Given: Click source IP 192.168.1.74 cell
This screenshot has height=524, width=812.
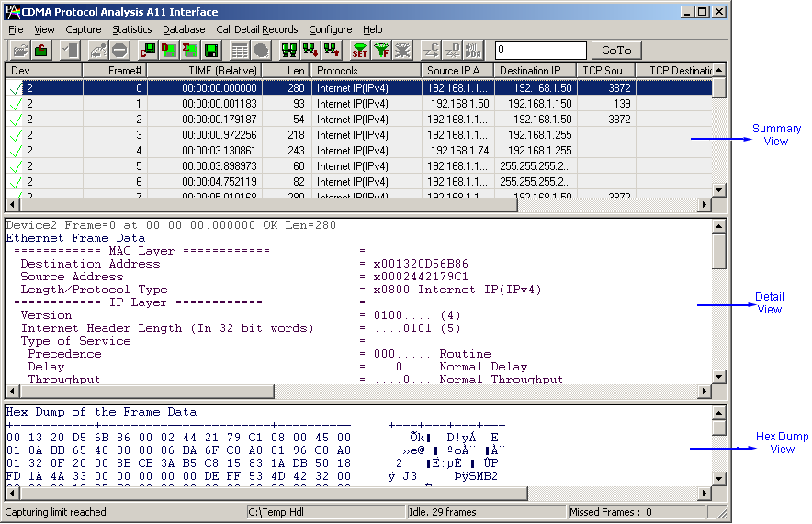Looking at the screenshot, I should coord(457,151).
